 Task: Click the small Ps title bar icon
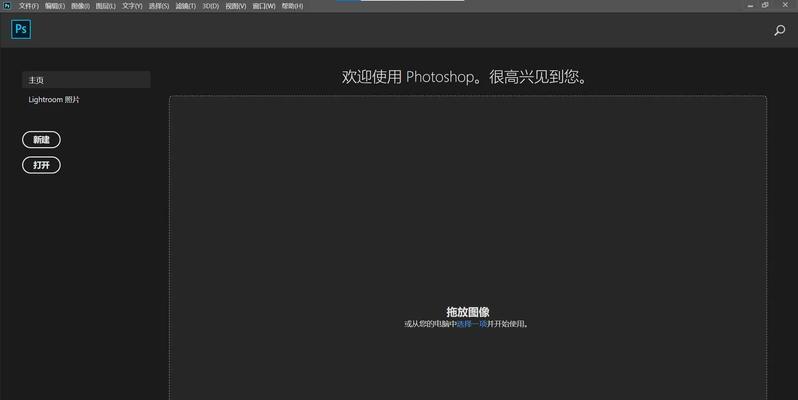[x=7, y=6]
